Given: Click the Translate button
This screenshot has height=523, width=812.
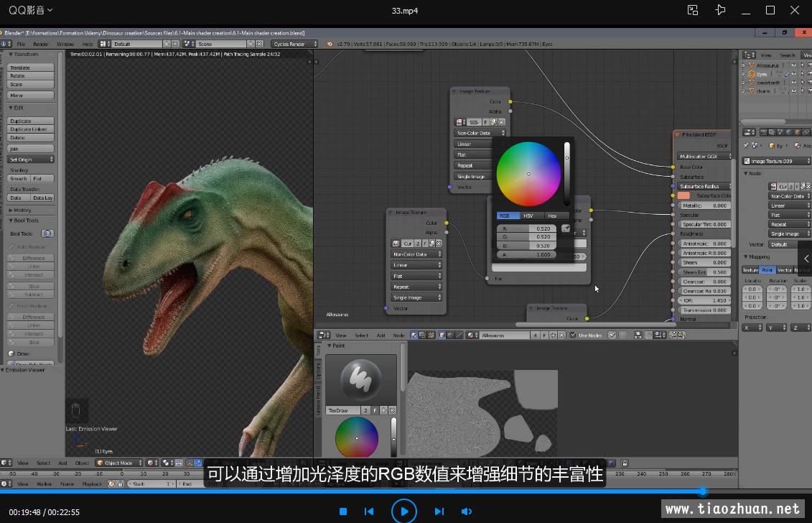Looking at the screenshot, I should [x=31, y=68].
